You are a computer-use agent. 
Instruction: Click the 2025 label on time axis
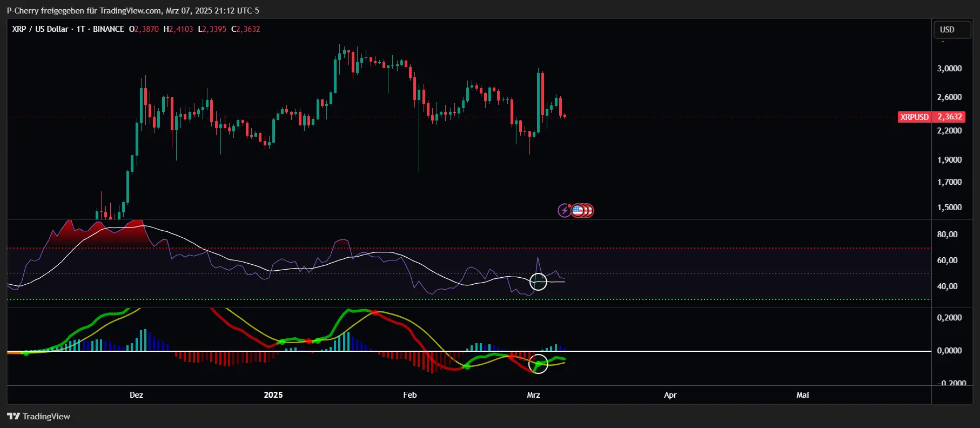coord(273,395)
